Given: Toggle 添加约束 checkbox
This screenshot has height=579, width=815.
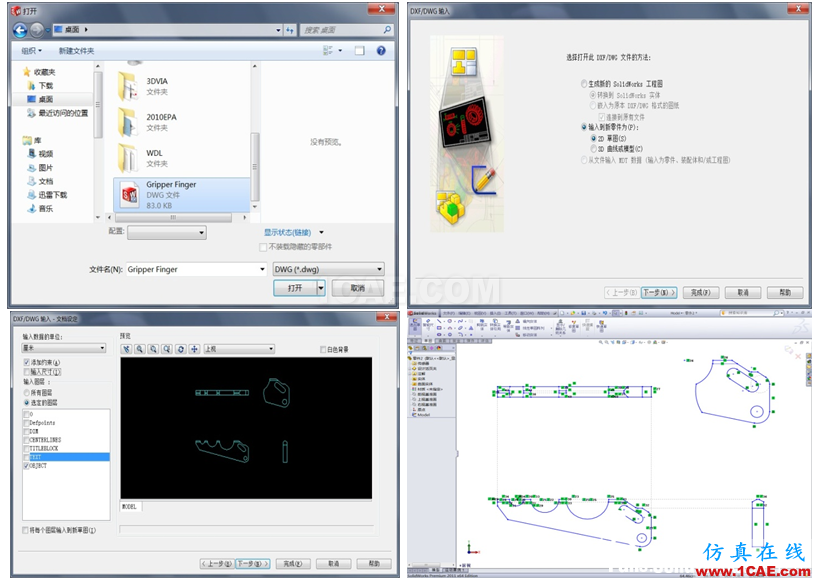Looking at the screenshot, I should click(x=27, y=362).
